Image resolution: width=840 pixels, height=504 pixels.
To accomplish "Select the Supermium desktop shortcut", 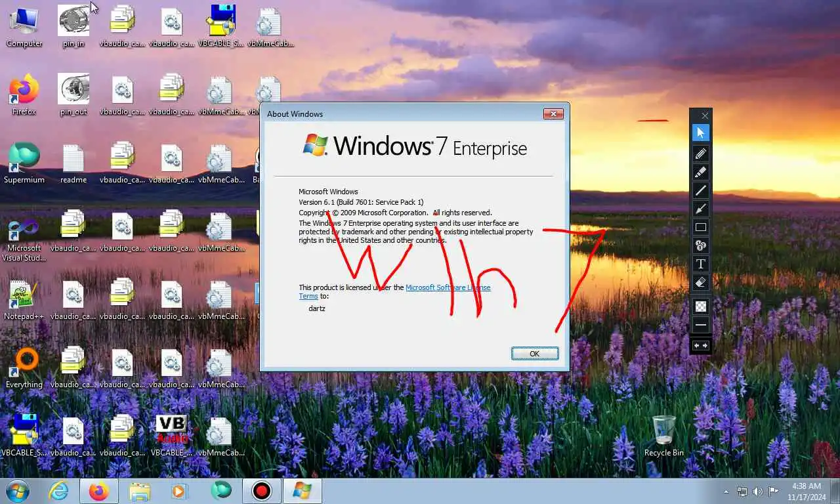I will pyautogui.click(x=24, y=163).
